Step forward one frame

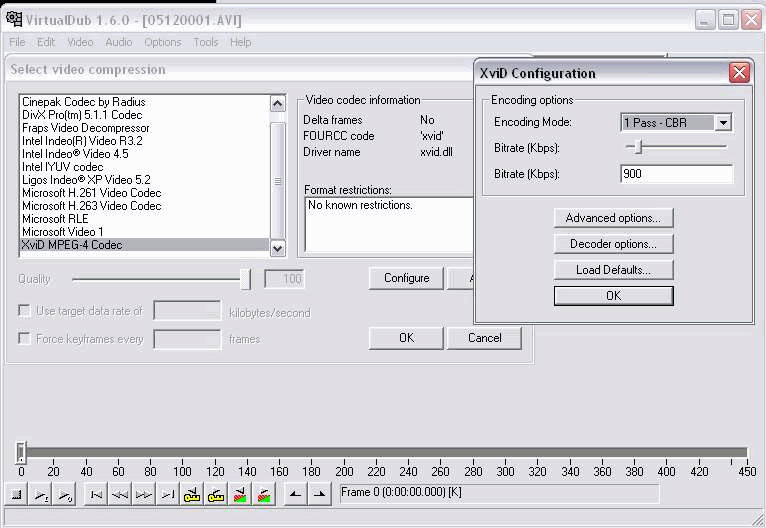click(144, 495)
